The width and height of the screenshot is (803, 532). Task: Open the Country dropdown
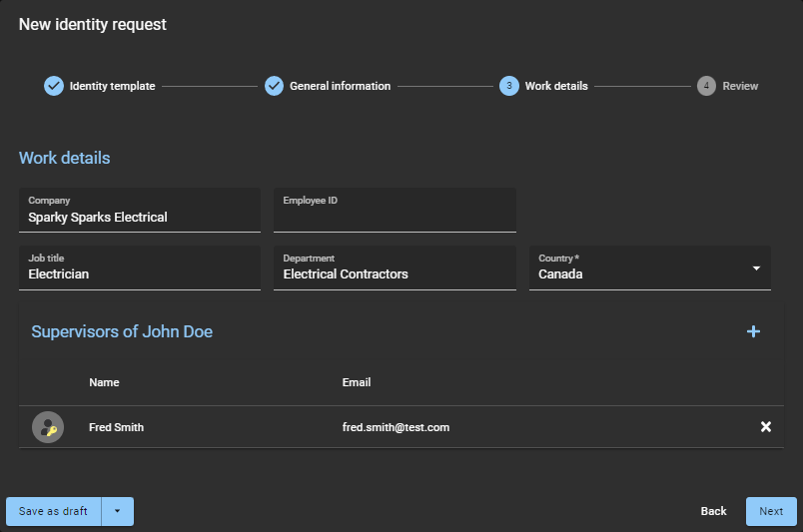pos(639,268)
